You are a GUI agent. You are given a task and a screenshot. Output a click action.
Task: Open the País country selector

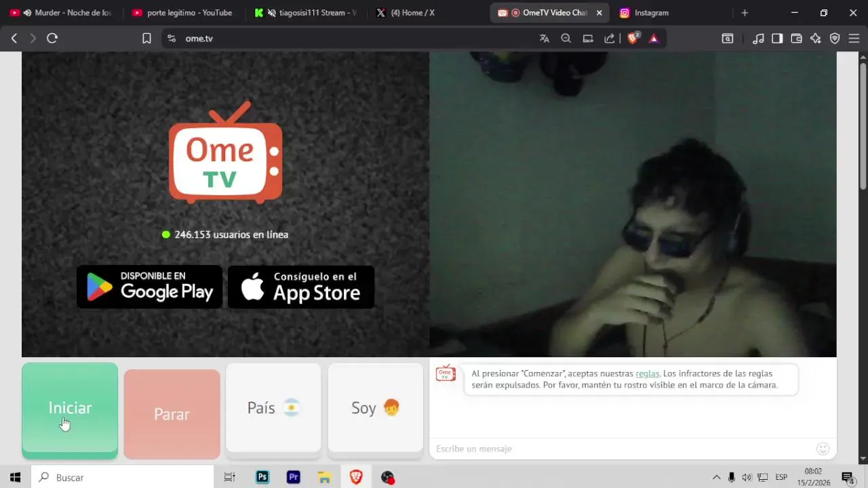[273, 408]
